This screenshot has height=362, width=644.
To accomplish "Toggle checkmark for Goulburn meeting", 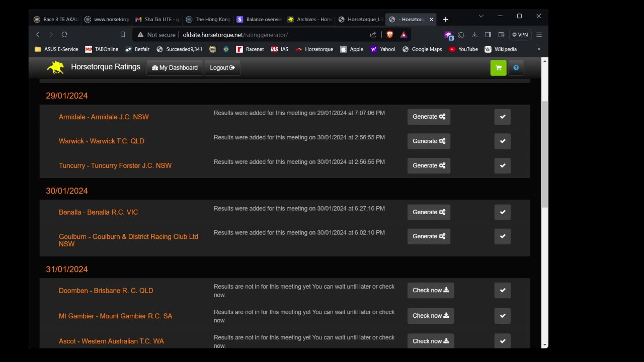I will tap(503, 236).
